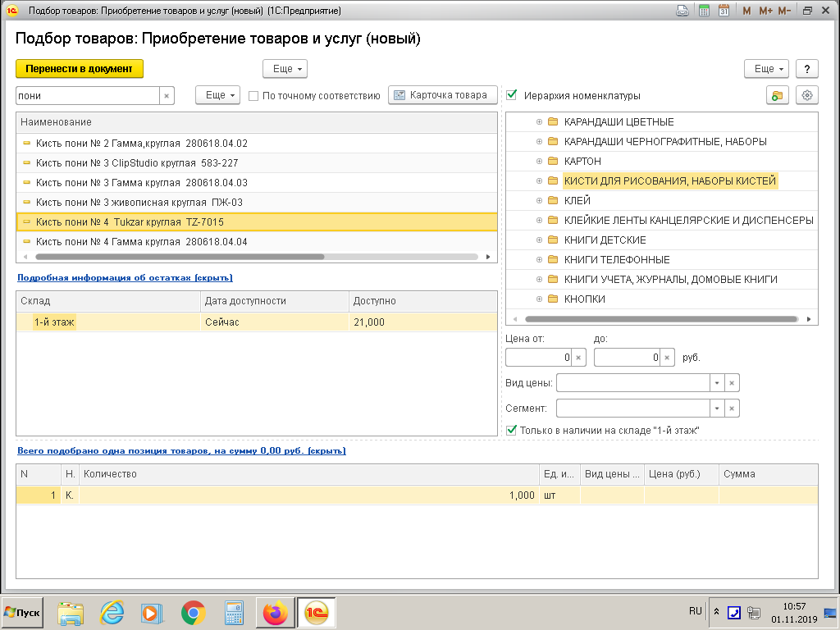Viewport: 840px width, 630px height.
Task: Open the 'Сегмент' dropdown list
Action: [717, 409]
